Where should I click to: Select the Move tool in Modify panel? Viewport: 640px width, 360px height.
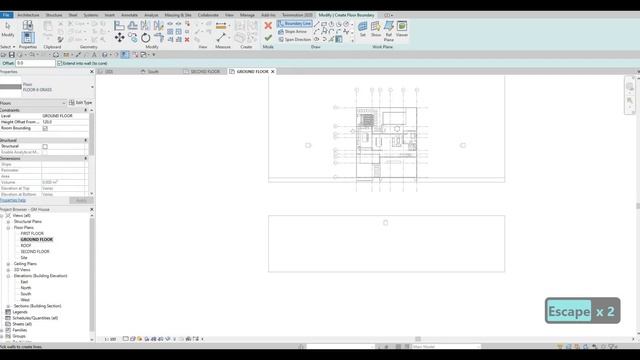click(119, 38)
